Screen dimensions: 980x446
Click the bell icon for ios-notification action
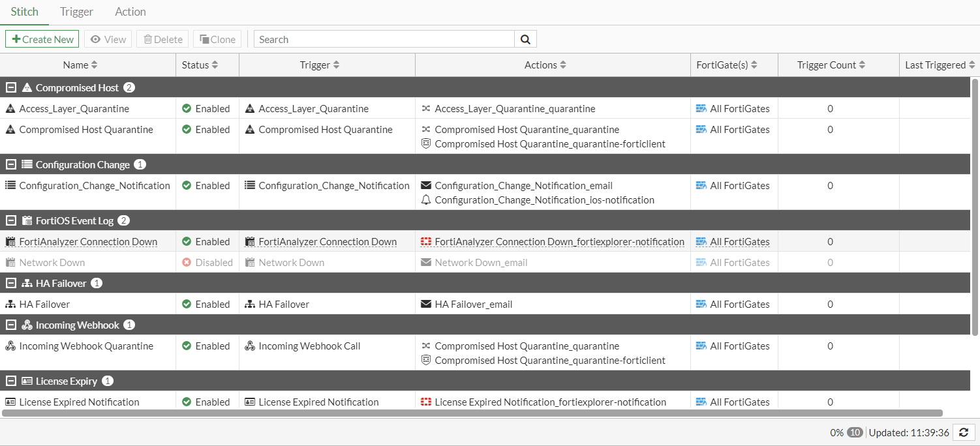(426, 200)
